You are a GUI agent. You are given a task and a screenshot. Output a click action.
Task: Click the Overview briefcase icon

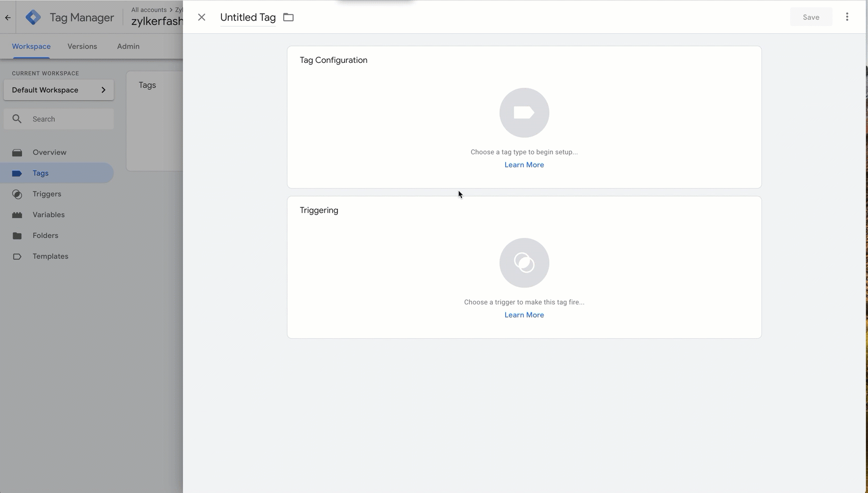click(17, 152)
